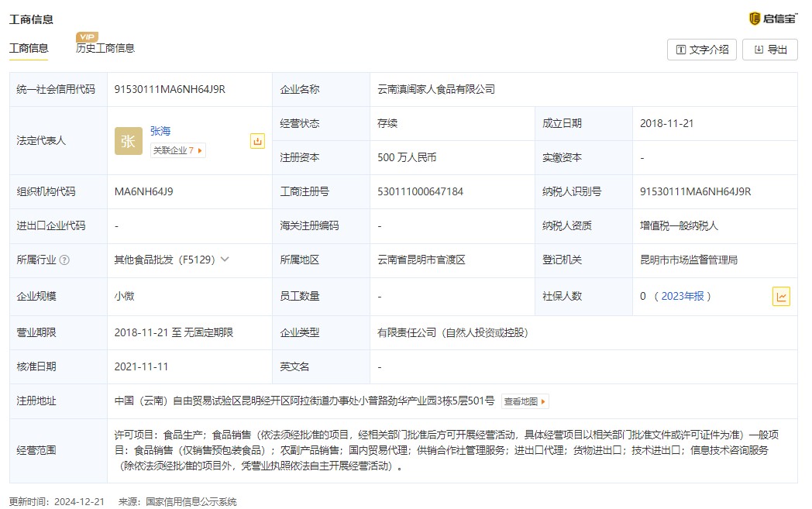
Task: Click the help icon next to 所属行业
Action: click(x=64, y=260)
